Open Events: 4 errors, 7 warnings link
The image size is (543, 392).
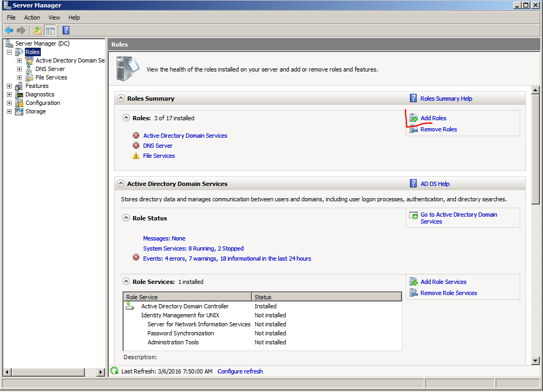pyautogui.click(x=227, y=259)
